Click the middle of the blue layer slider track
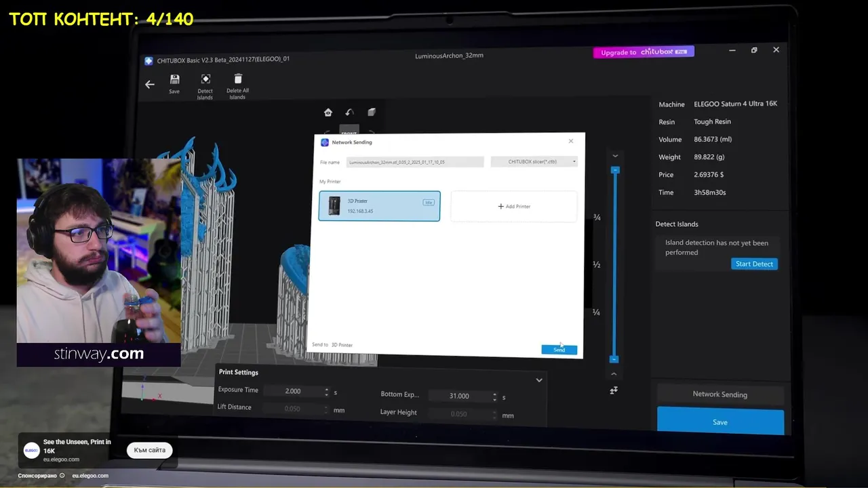Screen dimensions: 868x488 click(615, 264)
